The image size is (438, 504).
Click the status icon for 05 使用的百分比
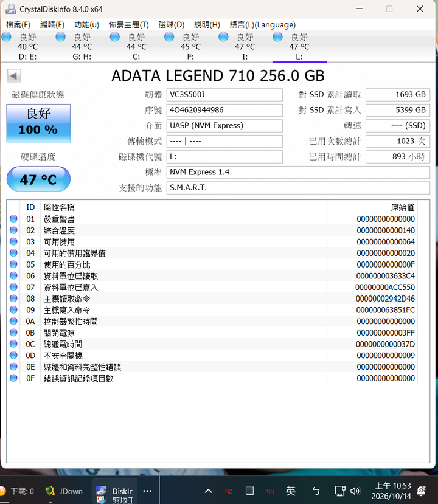[x=13, y=264]
